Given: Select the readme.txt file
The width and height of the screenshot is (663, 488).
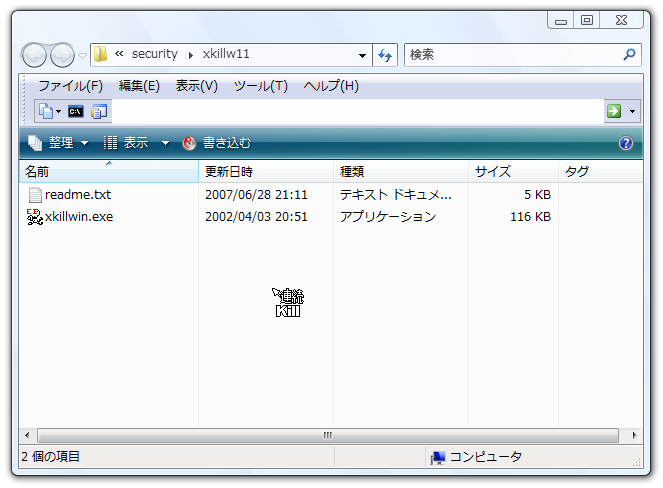Looking at the screenshot, I should tap(78, 195).
